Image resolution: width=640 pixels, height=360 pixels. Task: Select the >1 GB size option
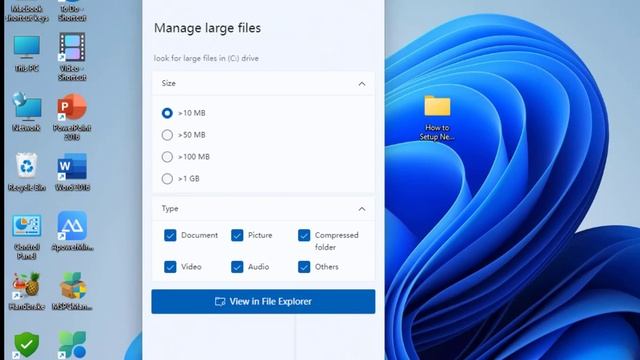(x=167, y=178)
